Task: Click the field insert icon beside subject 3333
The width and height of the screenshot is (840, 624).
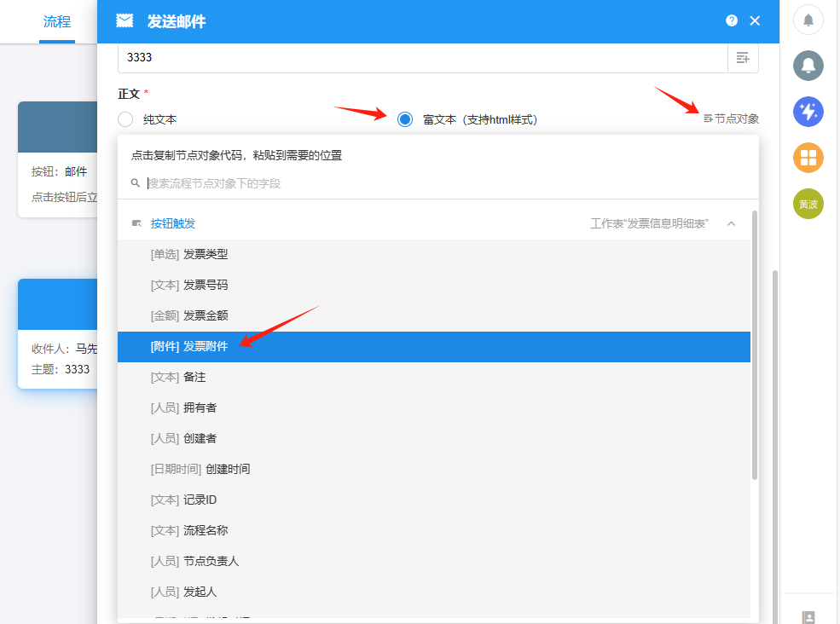Action: click(x=742, y=58)
